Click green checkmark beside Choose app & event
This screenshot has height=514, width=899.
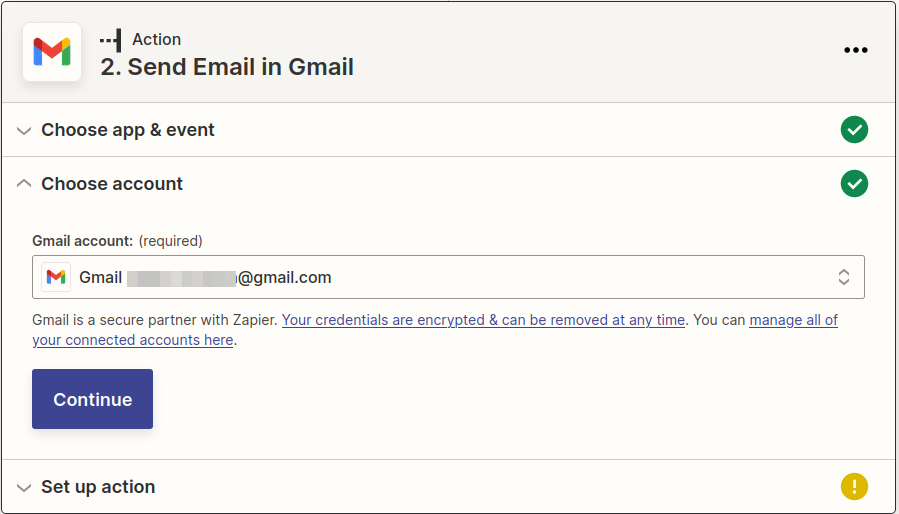(854, 130)
